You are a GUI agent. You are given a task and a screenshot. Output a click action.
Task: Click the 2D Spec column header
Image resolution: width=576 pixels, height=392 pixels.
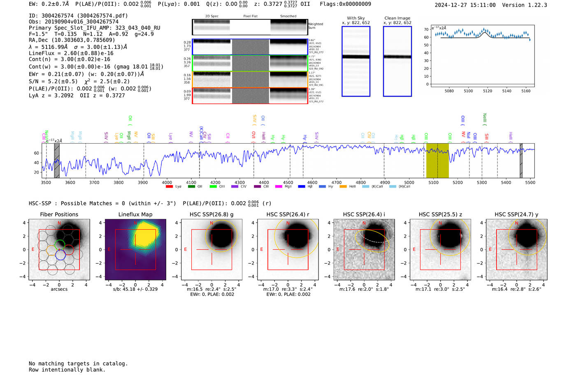211,16
